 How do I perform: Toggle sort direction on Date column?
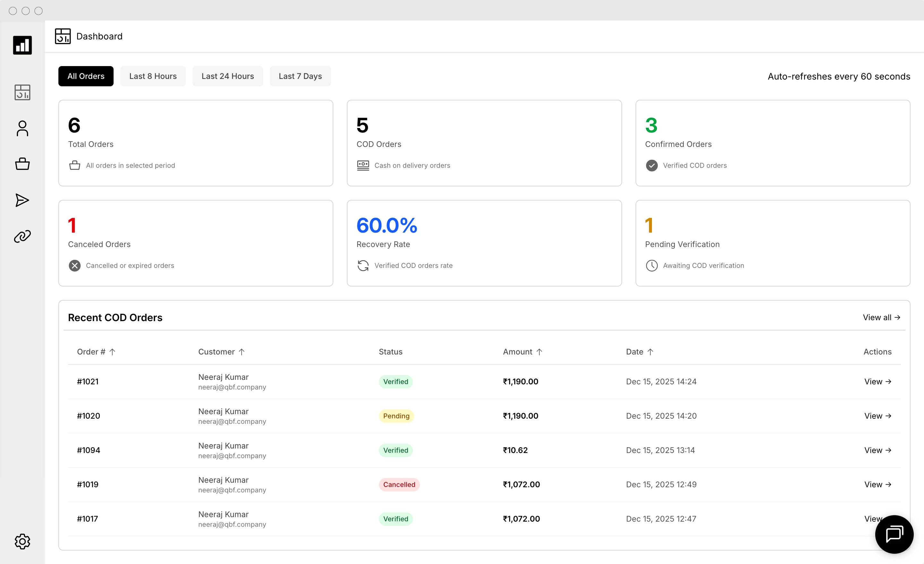point(651,352)
